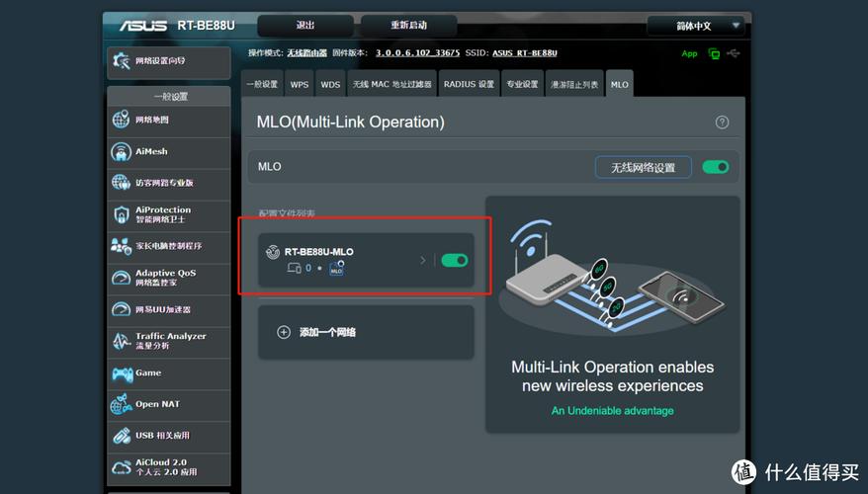The height and width of the screenshot is (494, 868).
Task: Switch to the 一般设置 tab
Action: [x=262, y=84]
